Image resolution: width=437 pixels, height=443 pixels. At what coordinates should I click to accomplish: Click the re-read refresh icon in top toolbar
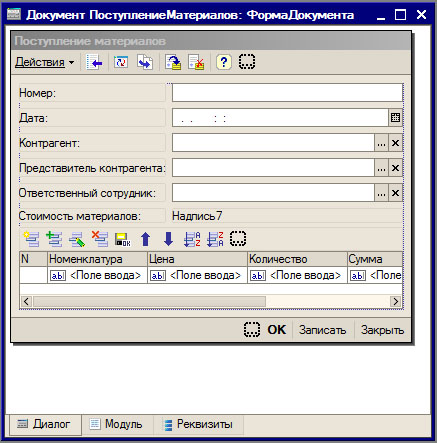(121, 62)
